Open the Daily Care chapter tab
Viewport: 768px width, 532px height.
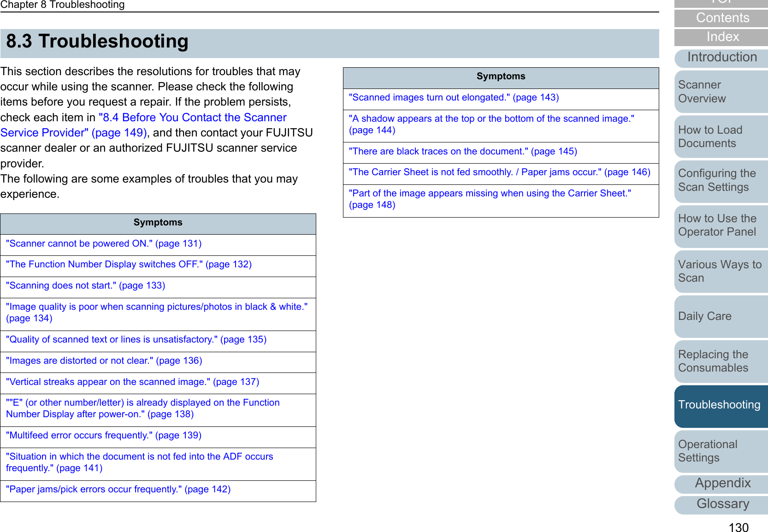click(x=721, y=316)
